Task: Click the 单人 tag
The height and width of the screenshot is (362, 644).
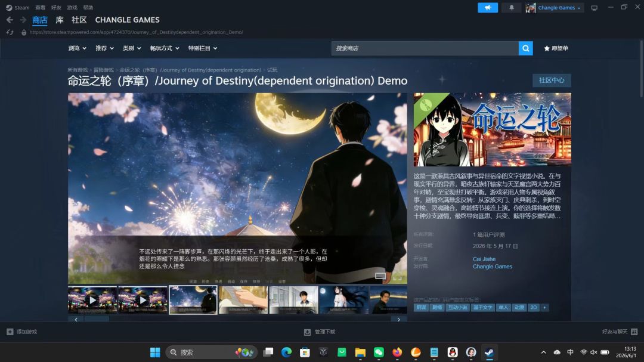Action: click(503, 307)
